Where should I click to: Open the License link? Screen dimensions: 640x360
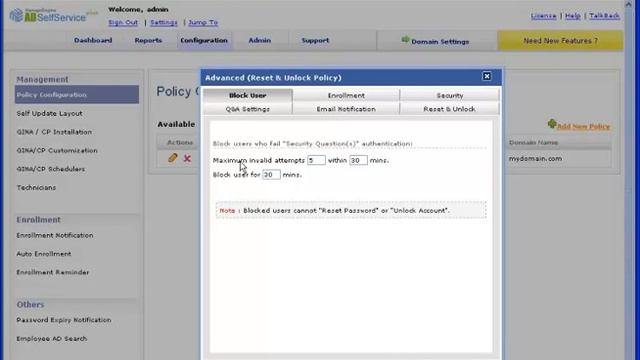(x=543, y=16)
